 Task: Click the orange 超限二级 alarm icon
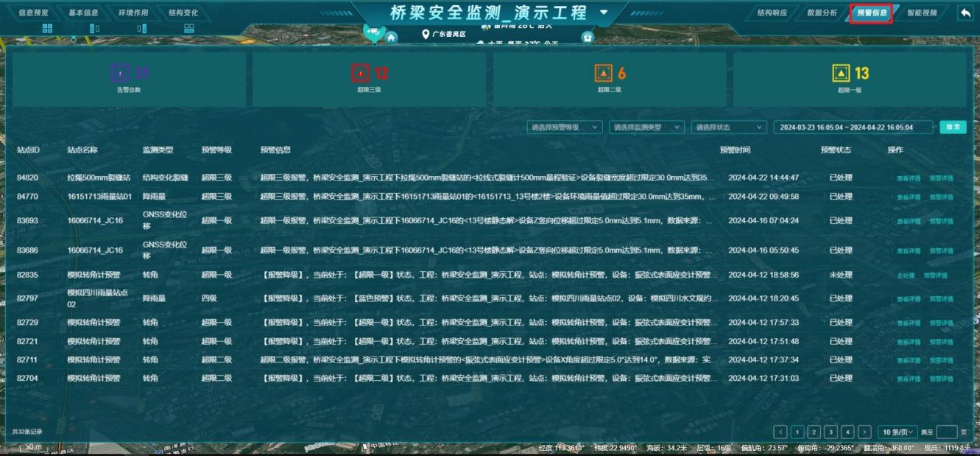(603, 73)
